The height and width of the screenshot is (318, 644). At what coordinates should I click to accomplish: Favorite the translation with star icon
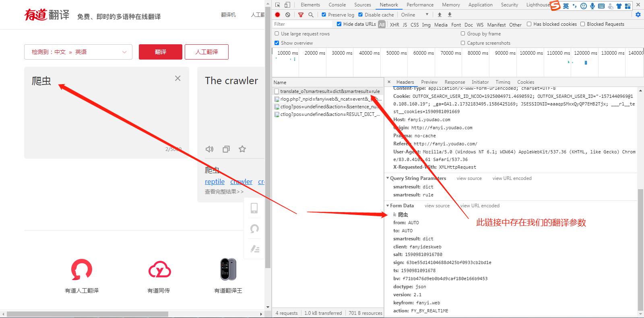click(x=242, y=149)
